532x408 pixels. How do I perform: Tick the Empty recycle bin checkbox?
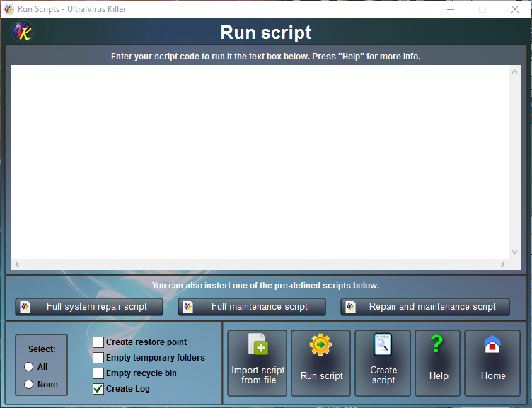tap(98, 373)
